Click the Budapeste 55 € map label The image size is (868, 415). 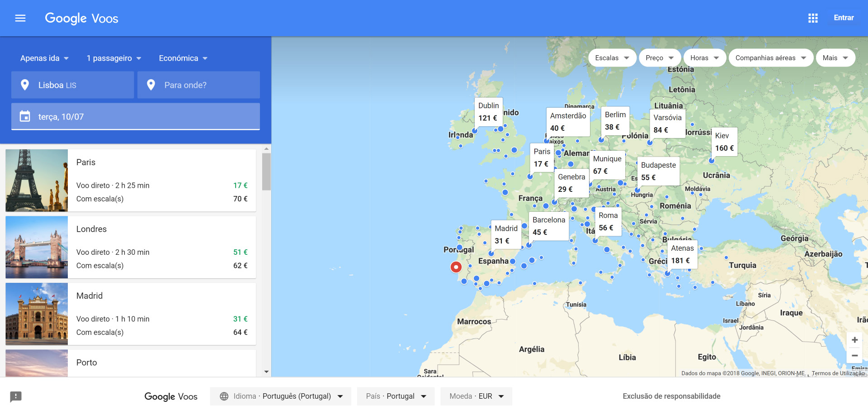[658, 171]
